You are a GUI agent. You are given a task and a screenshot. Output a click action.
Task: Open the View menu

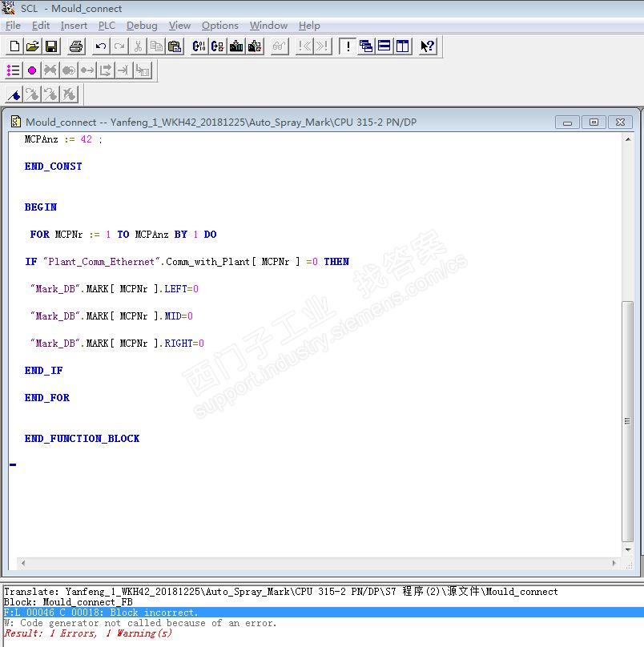tap(179, 26)
